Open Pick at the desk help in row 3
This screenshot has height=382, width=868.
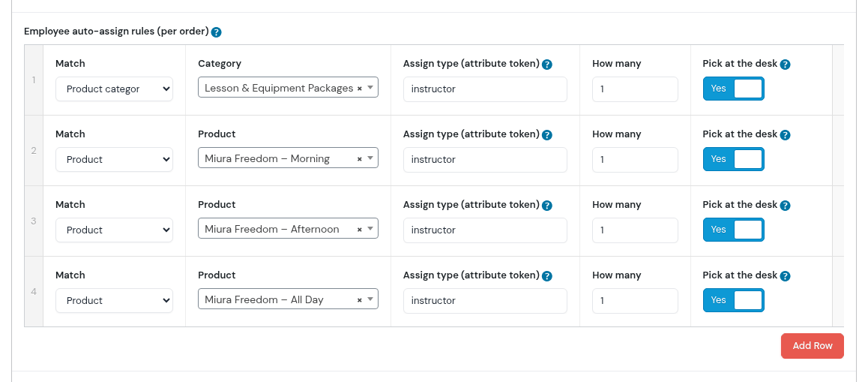[785, 205]
